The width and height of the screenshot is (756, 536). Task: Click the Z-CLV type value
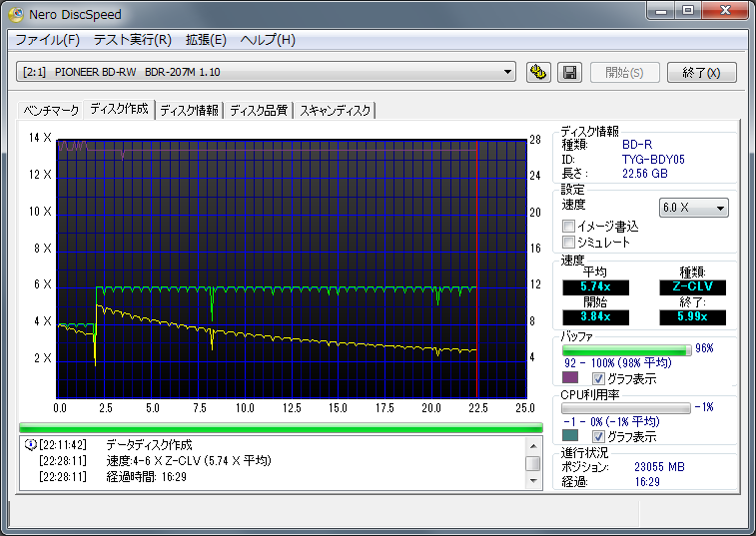[692, 286]
